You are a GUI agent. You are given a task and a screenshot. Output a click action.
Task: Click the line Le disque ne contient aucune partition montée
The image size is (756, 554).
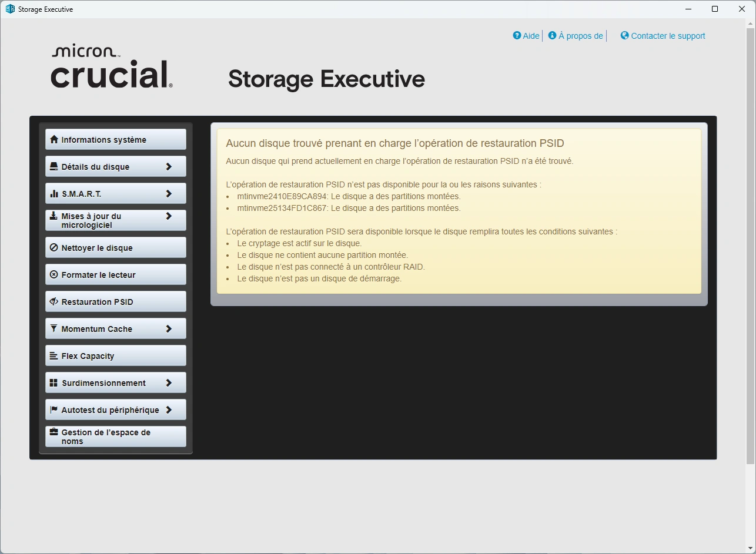322,255
